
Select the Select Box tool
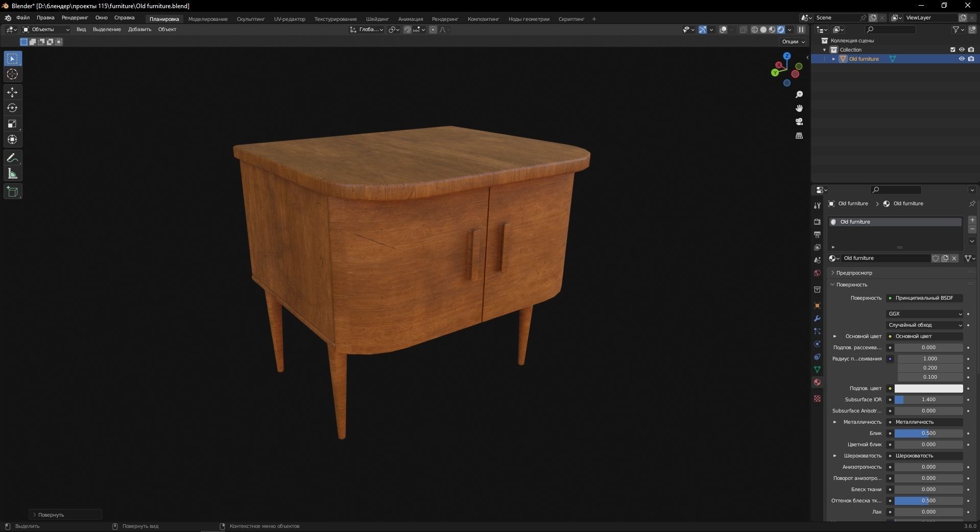13,59
